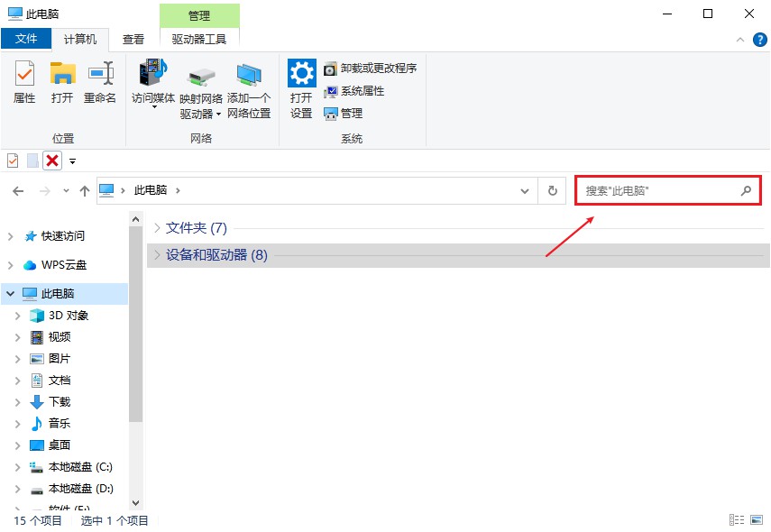Click the quick access properties checkmark icon
Screen dimensions: 771x532
[13, 161]
